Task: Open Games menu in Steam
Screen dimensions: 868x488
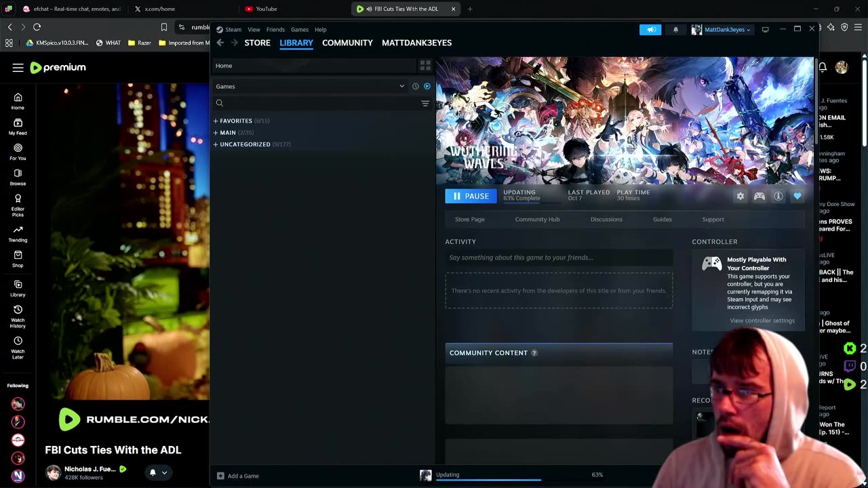Action: pos(300,30)
